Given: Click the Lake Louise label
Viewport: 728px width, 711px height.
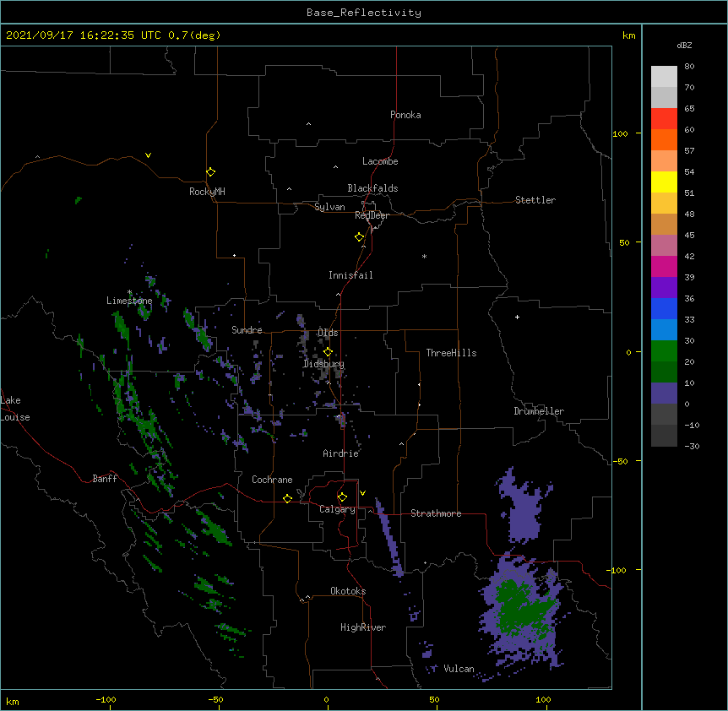Looking at the screenshot, I should (15, 409).
